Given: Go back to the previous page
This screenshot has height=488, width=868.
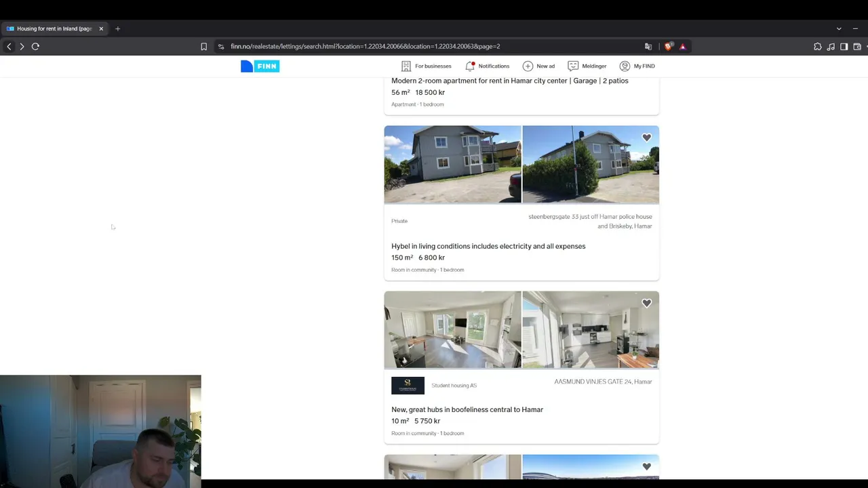Looking at the screenshot, I should pyautogui.click(x=9, y=47).
